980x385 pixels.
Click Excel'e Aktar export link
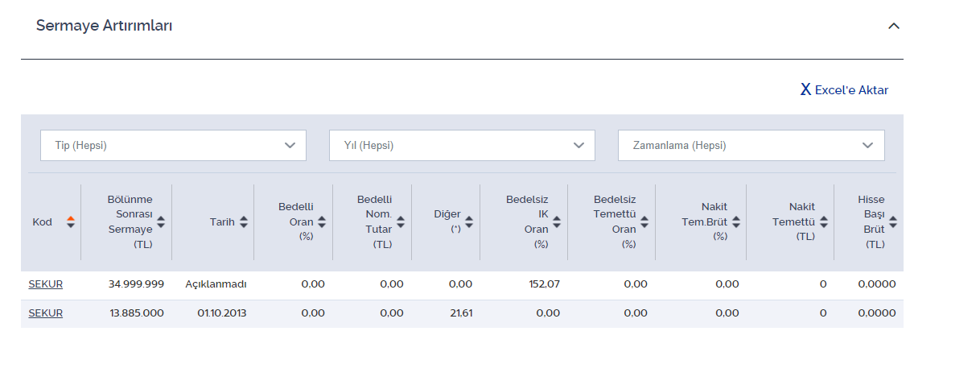point(844,89)
